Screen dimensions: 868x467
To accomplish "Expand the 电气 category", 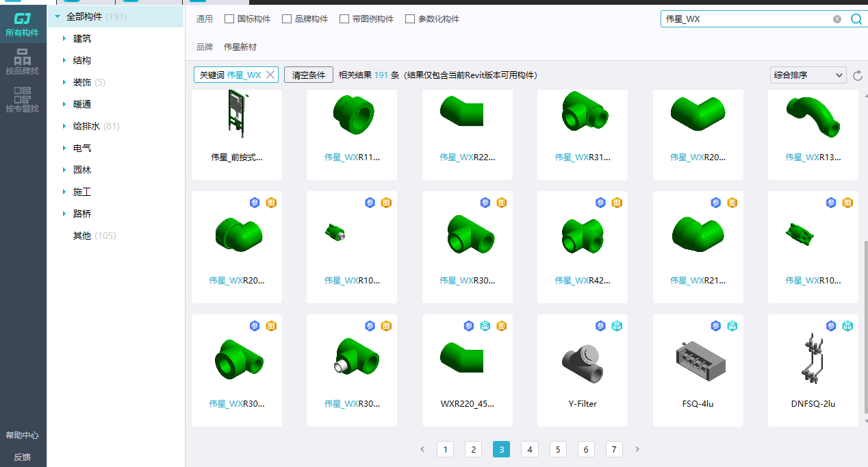I will pos(64,148).
